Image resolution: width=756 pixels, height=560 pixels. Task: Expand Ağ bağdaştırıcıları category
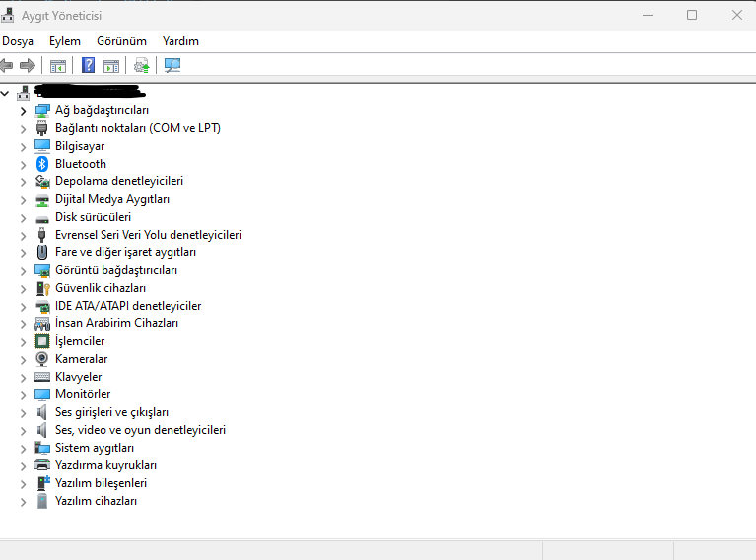click(23, 111)
